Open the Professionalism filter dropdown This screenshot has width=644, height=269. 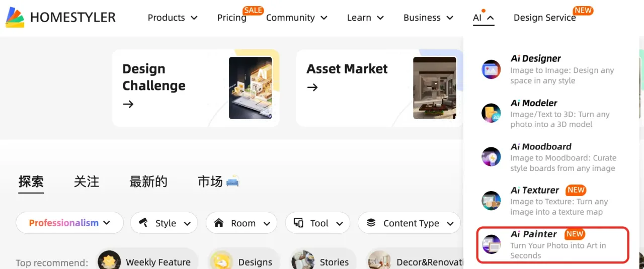[69, 223]
